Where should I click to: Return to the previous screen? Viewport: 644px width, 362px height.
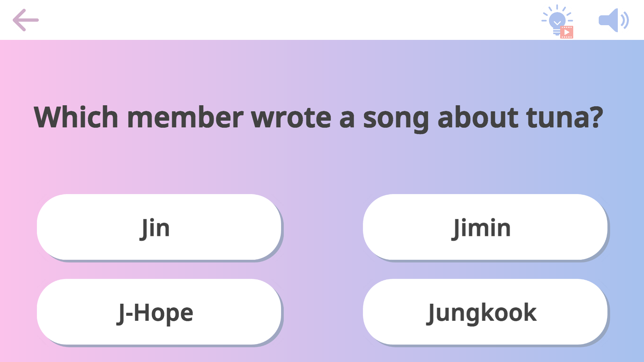tap(25, 20)
